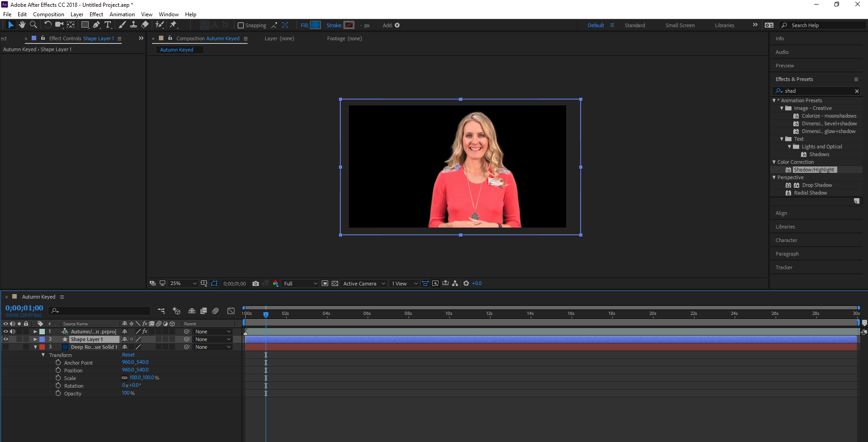The width and height of the screenshot is (868, 442).
Task: Mute audio of Autumn prproj layer
Action: click(x=13, y=332)
